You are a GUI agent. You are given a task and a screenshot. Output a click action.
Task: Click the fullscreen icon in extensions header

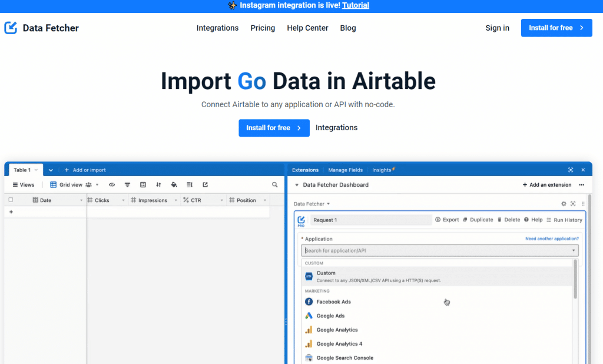pos(571,170)
